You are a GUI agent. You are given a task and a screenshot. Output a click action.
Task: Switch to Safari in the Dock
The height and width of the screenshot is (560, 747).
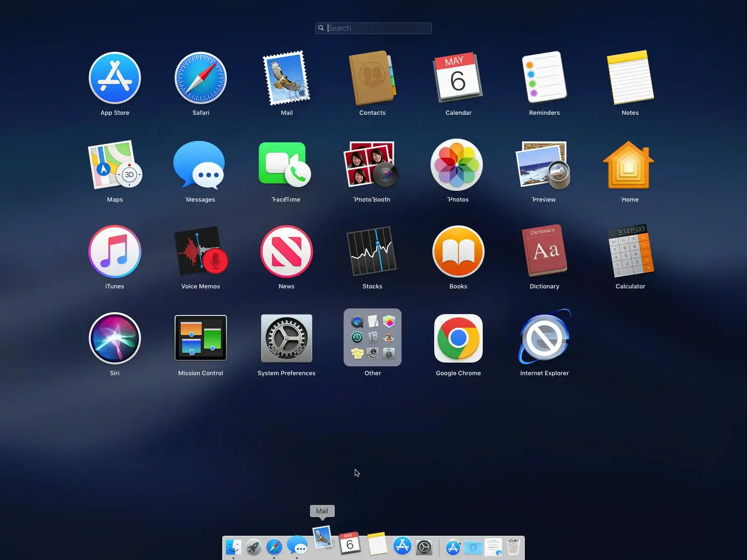click(x=274, y=547)
